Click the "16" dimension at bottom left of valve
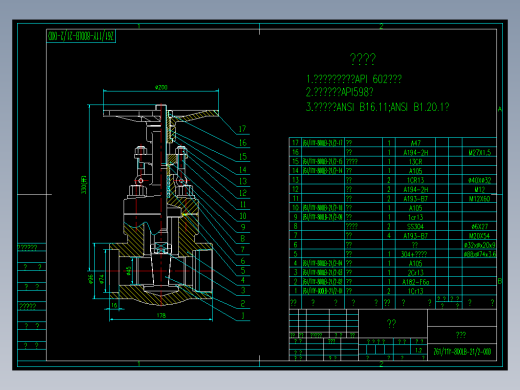The width and height of the screenshot is (520, 390). click(x=114, y=305)
